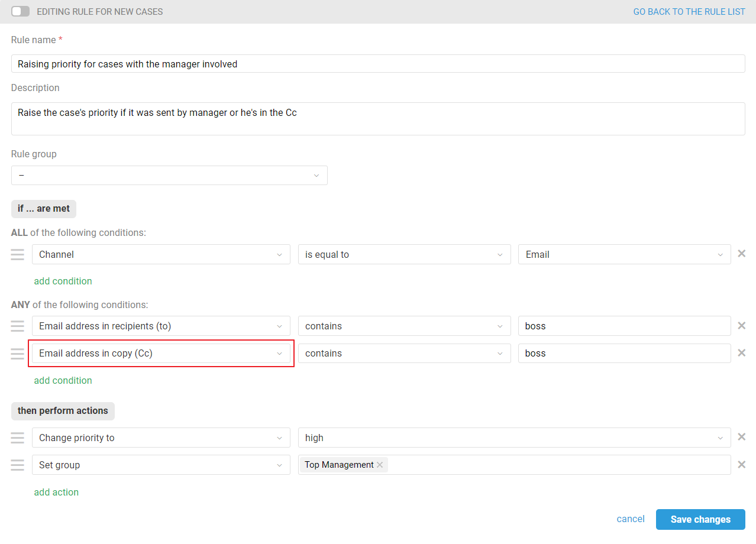Viewport: 756px width, 544px height.
Task: Click drag handle beside Set group action
Action: point(18,465)
